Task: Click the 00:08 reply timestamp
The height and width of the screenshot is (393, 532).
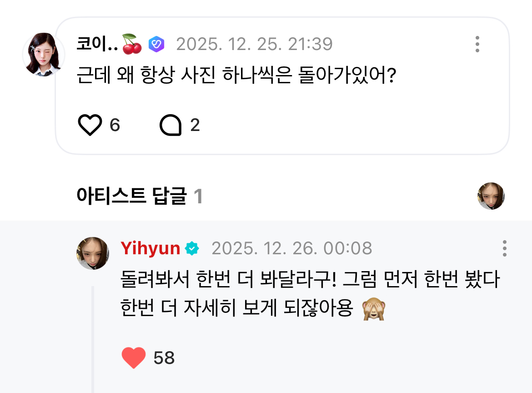Action: point(291,248)
